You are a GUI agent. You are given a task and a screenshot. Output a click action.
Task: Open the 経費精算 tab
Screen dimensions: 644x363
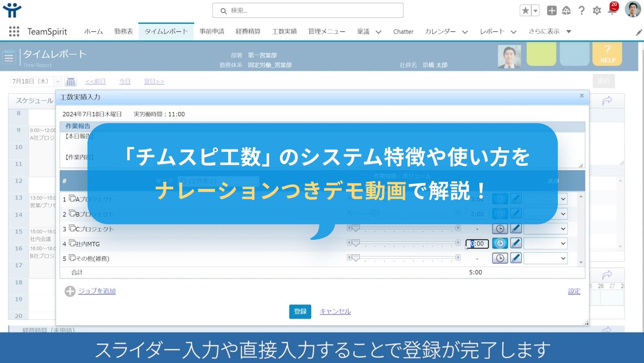[248, 31]
